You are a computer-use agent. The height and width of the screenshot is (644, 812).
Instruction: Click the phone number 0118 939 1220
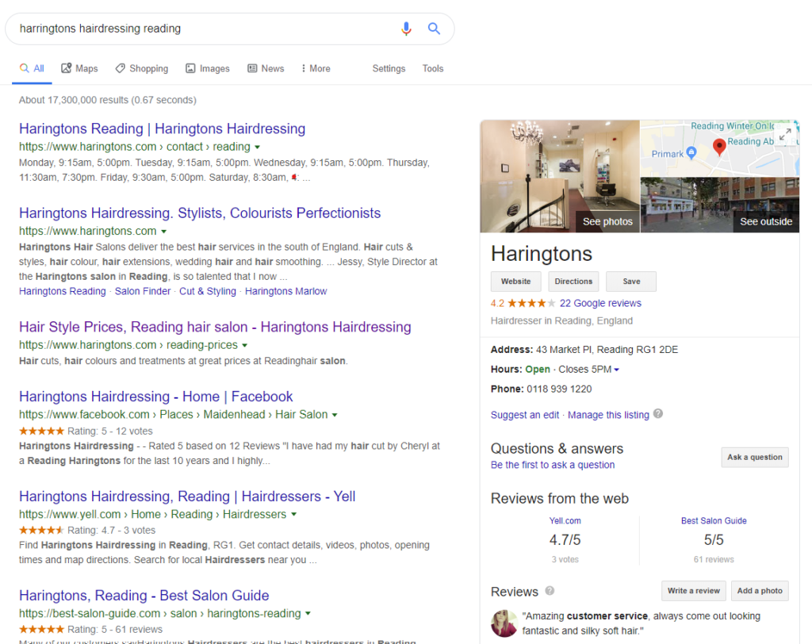click(559, 389)
